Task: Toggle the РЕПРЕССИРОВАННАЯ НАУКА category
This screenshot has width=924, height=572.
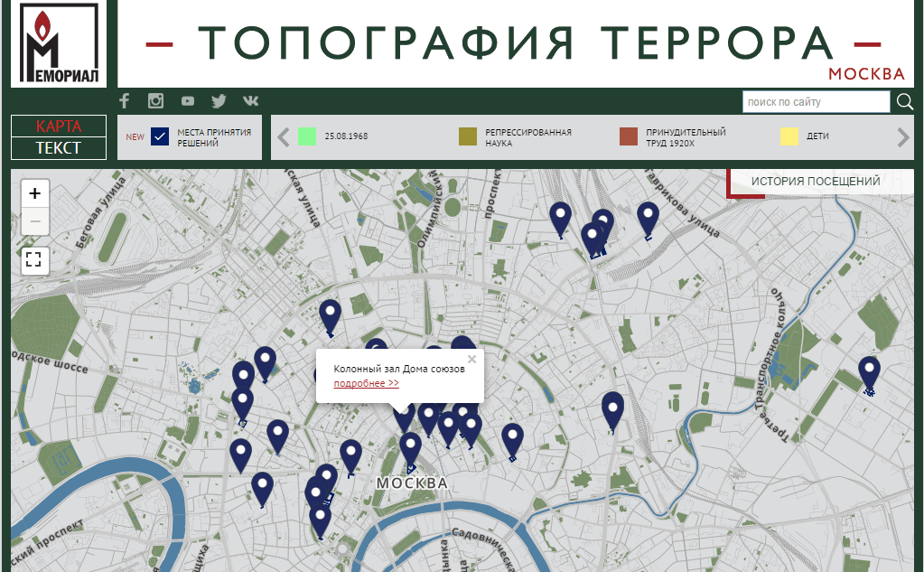Action: [467, 135]
